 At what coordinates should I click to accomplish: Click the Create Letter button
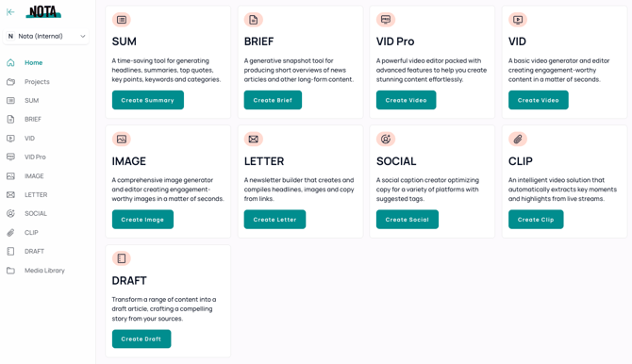tap(274, 220)
